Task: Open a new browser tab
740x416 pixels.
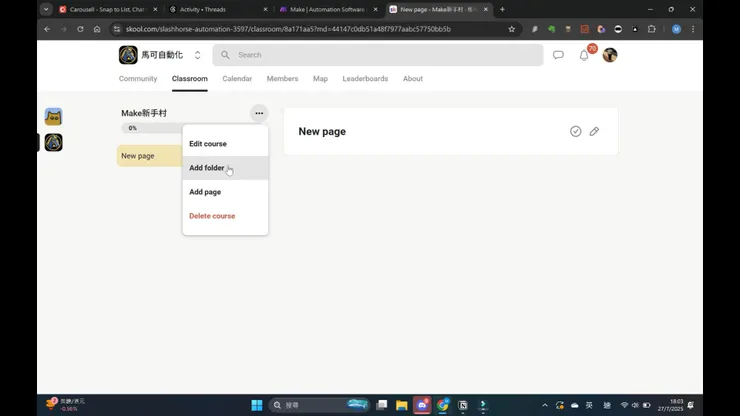Action: click(502, 9)
